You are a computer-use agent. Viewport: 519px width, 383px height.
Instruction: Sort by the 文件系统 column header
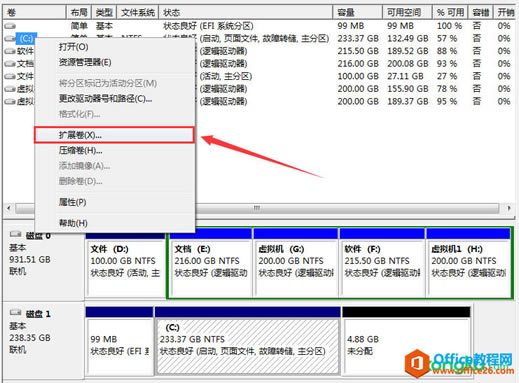point(138,13)
